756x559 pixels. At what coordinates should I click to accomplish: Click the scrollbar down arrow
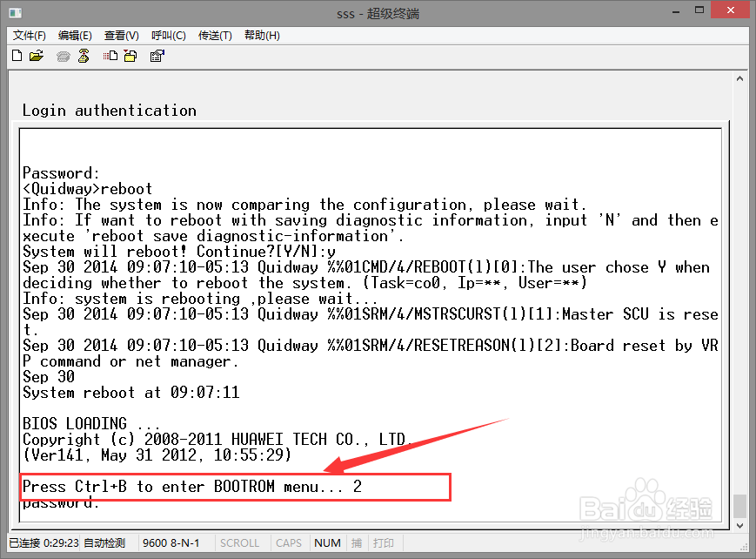click(x=739, y=526)
